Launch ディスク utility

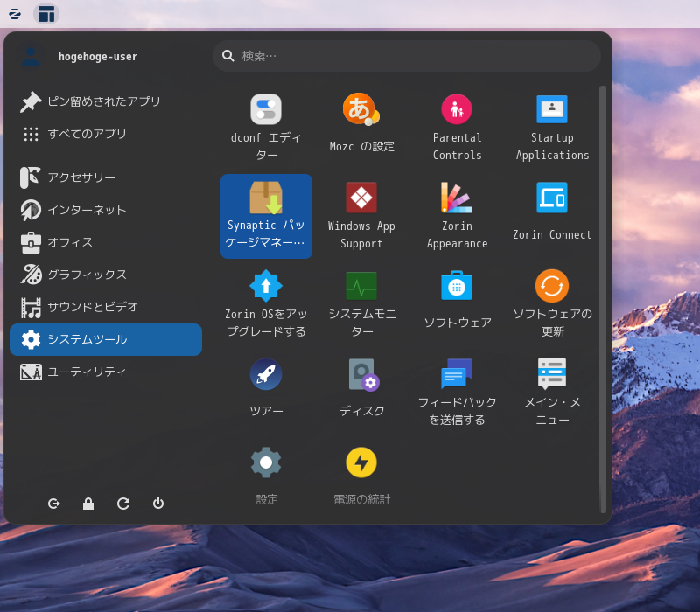(361, 393)
